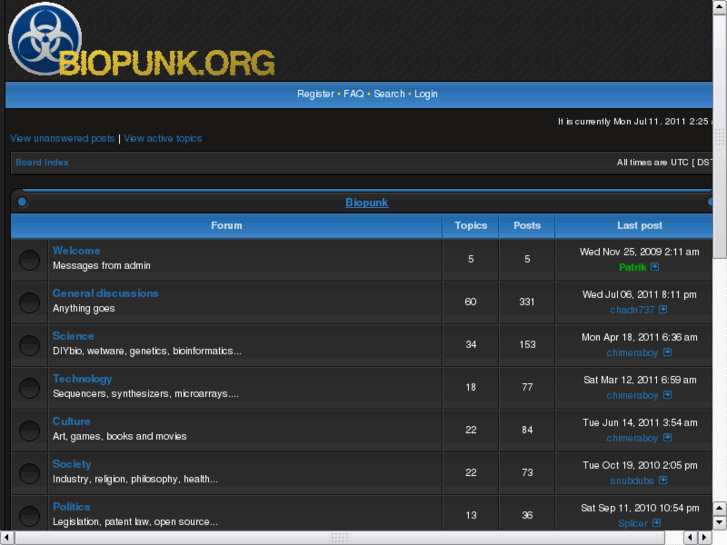Click the vertical scrollbar thumb

(720, 137)
